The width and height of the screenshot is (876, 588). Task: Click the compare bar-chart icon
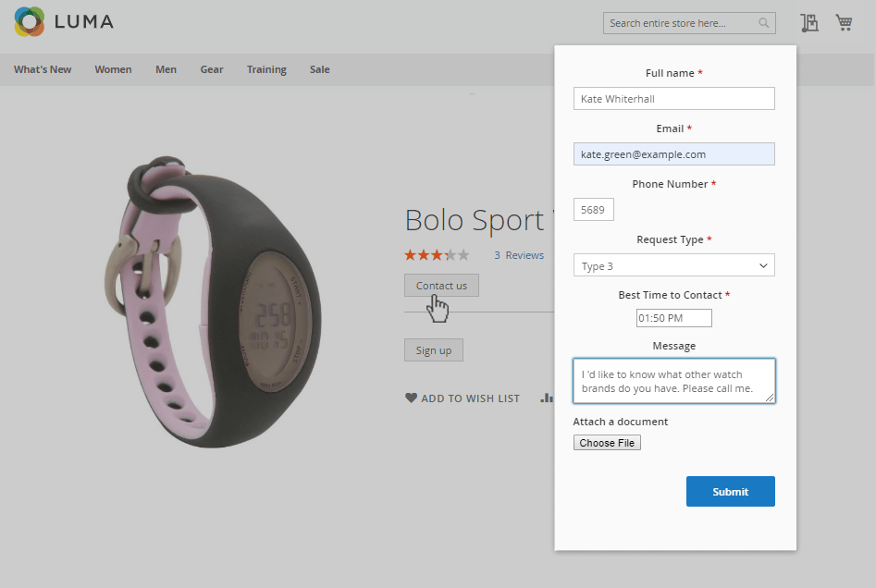tap(548, 398)
